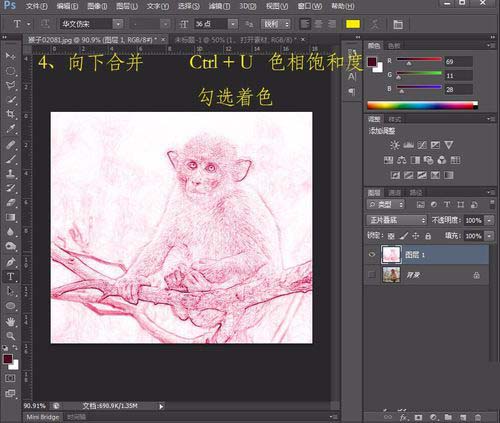Toggle text orientation in options bar

(x=45, y=24)
